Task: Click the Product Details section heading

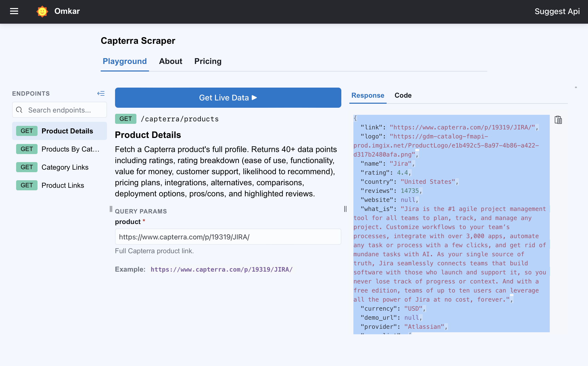Action: pyautogui.click(x=148, y=135)
